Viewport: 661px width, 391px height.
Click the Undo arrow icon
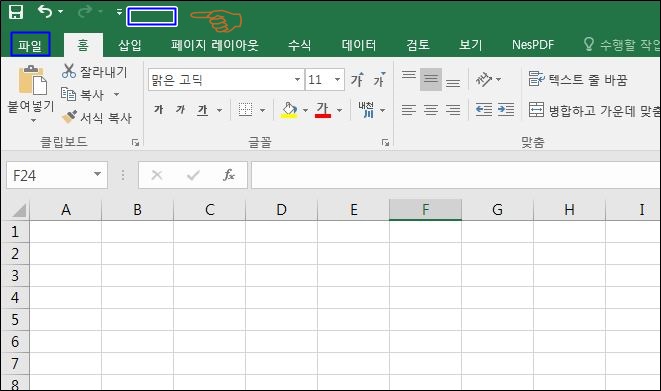click(x=45, y=11)
